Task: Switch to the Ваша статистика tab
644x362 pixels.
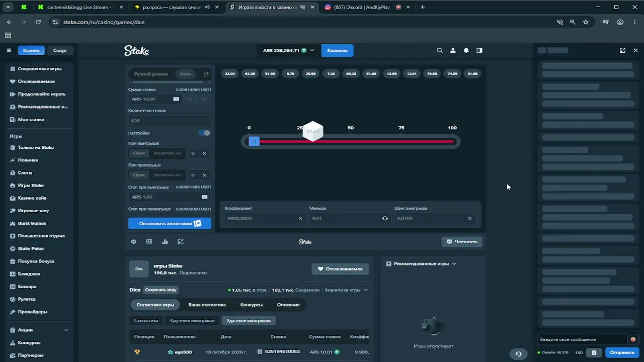Action: [x=207, y=305]
